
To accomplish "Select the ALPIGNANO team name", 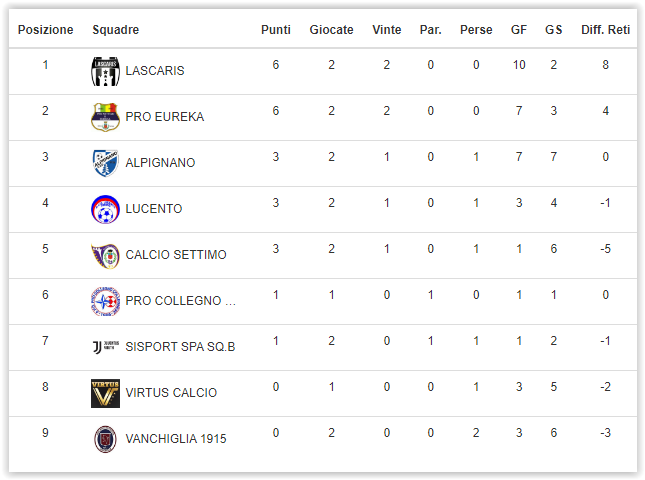I will [160, 163].
